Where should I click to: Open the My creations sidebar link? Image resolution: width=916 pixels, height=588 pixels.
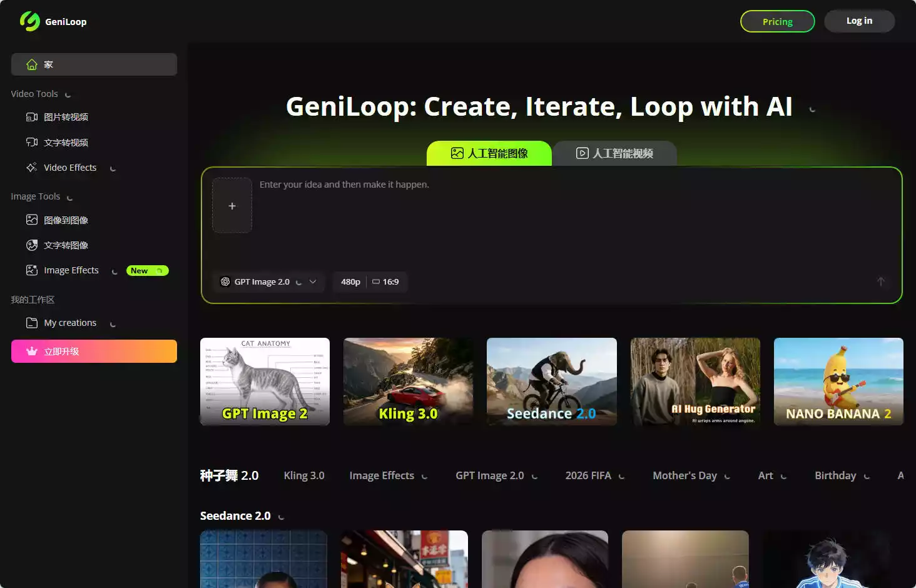pos(70,323)
